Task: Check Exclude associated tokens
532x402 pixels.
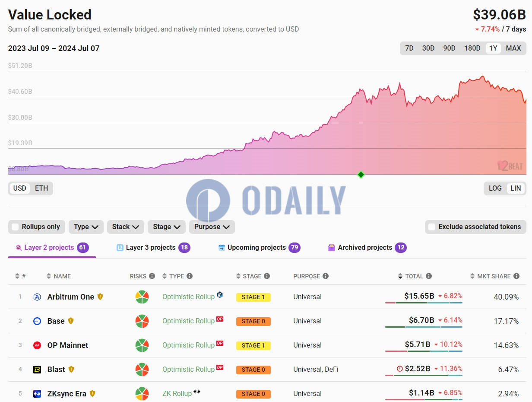Action: [432, 227]
